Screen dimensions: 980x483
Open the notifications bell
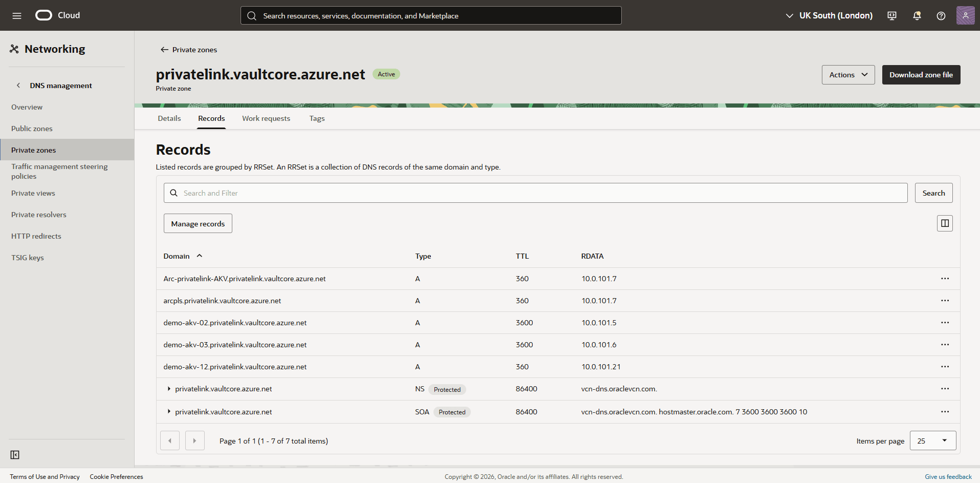click(x=916, y=15)
